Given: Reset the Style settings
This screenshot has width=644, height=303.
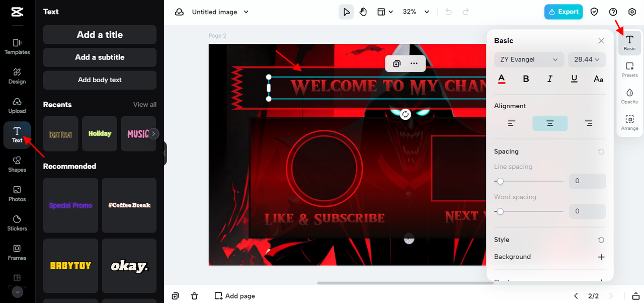Looking at the screenshot, I should pyautogui.click(x=601, y=240).
